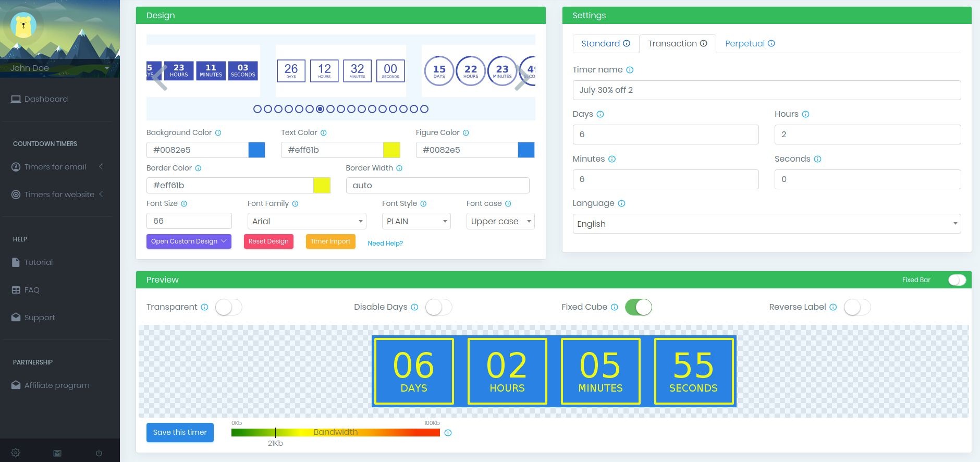Click the Need Help? link

(385, 244)
